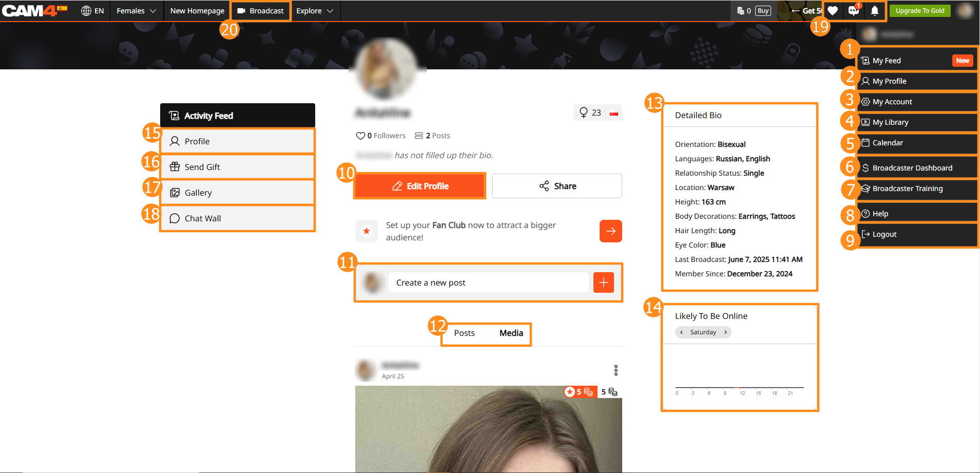
Task: Click the Upgrade To Gold button
Action: 919,11
